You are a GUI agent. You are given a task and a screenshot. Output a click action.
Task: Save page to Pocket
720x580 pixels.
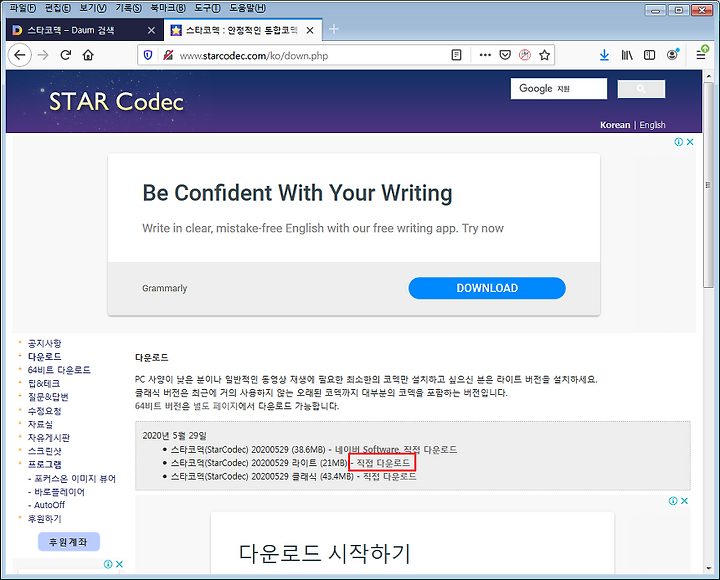(x=505, y=56)
